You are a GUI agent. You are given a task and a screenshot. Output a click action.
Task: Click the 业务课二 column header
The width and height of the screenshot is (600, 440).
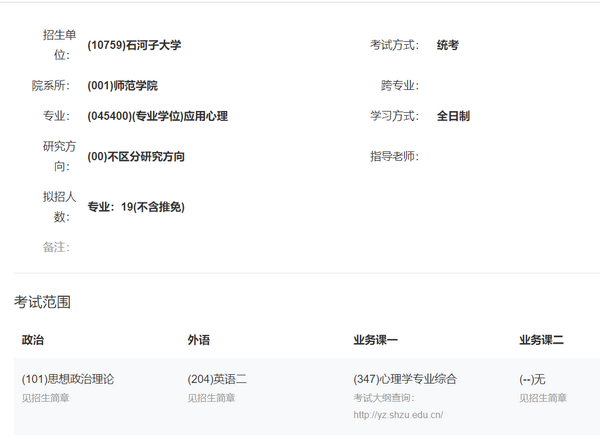point(541,340)
